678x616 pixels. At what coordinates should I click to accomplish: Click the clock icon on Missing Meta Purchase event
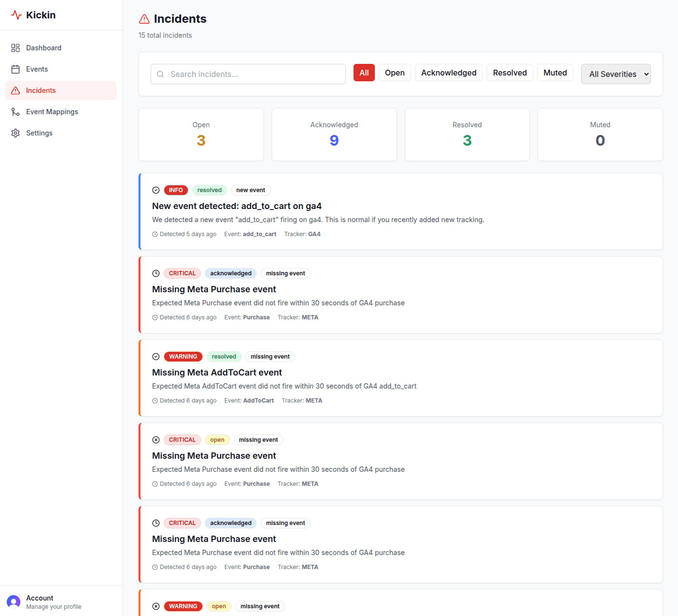tap(156, 273)
